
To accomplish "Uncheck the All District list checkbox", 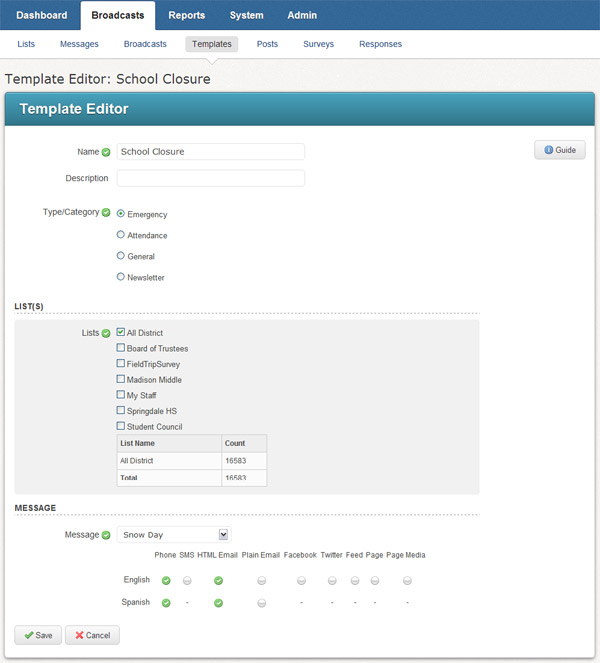I will [121, 332].
